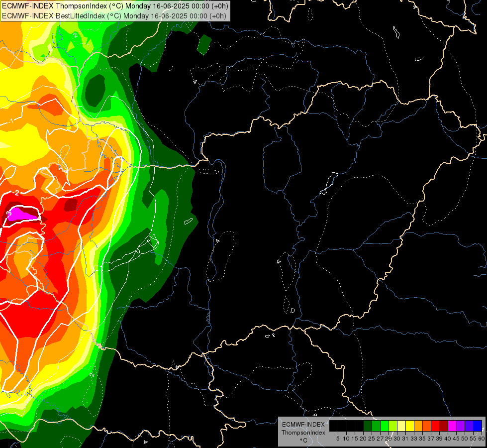Viewport: 487px width, 448px height.
Task: Click the dark green legend swatch
Action: [x=368, y=426]
